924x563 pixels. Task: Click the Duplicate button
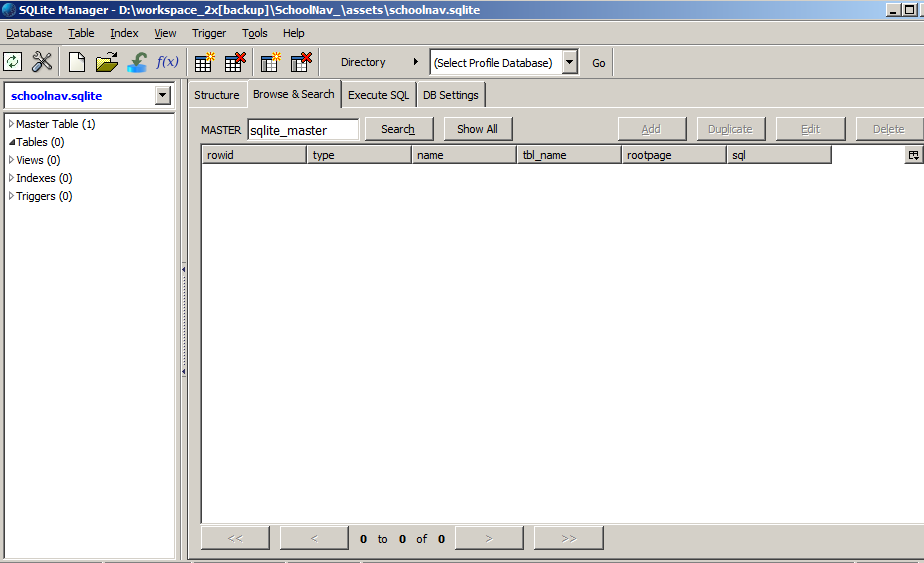point(730,129)
